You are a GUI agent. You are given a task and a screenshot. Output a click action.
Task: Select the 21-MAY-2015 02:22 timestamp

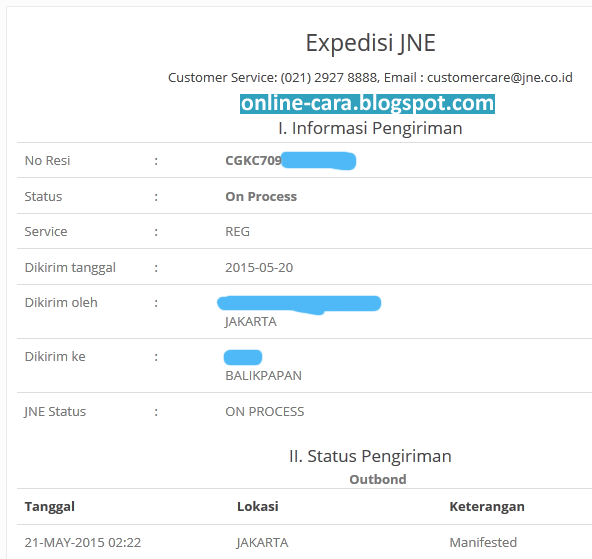(x=83, y=542)
